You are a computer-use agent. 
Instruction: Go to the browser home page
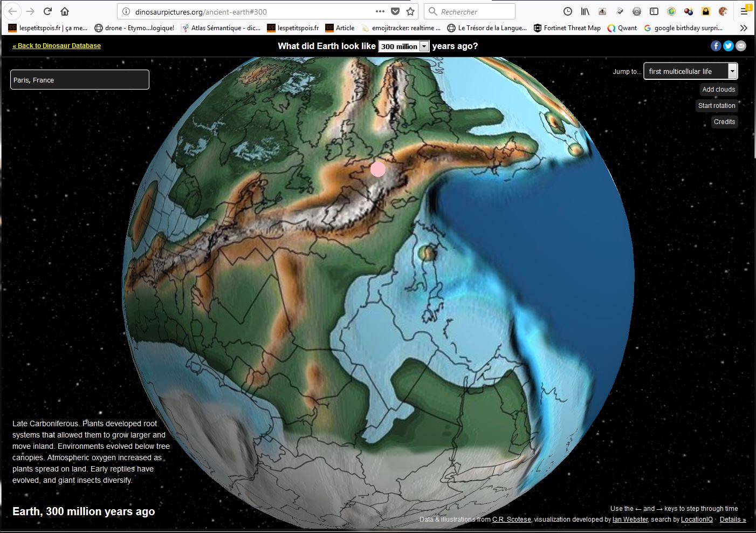click(65, 11)
